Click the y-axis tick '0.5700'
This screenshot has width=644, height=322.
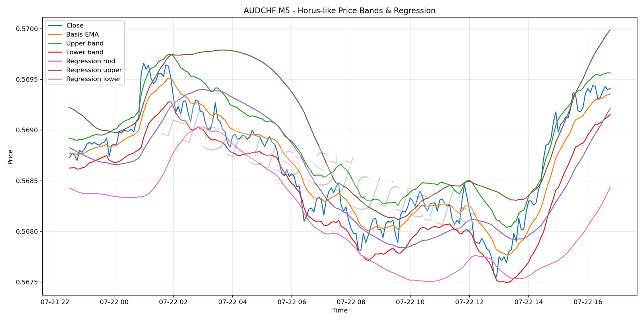pos(27,29)
